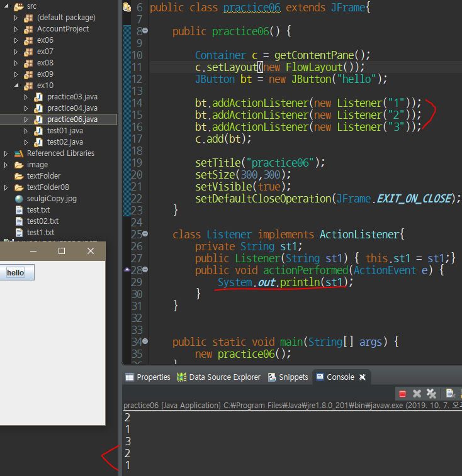Click the console launch description line
Screen dimensions: 462x476
pyautogui.click(x=293, y=406)
